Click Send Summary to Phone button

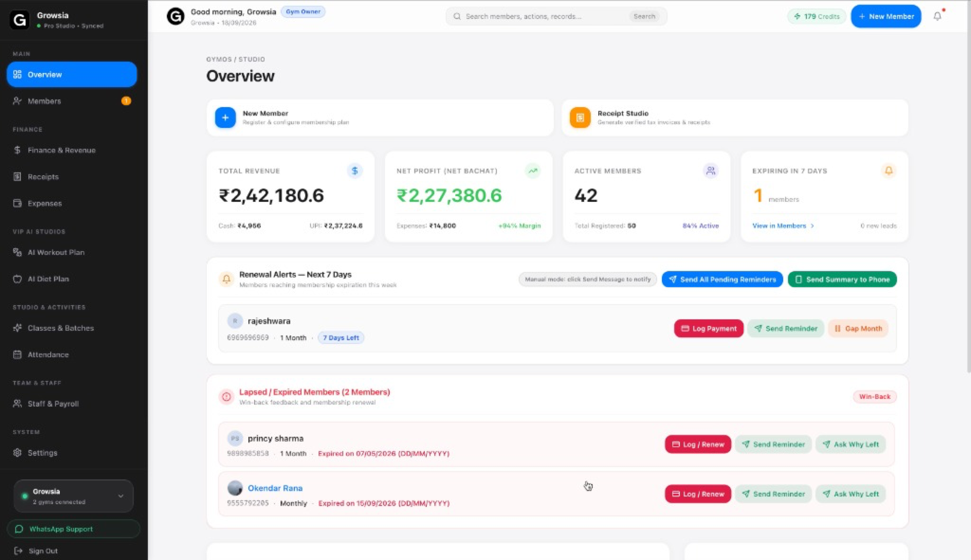[x=842, y=280]
